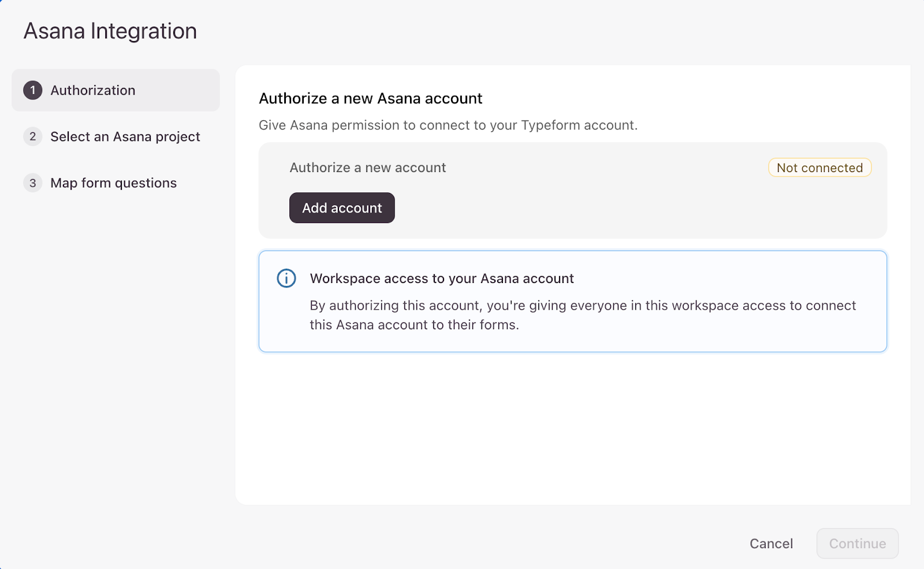
Task: Click the disabled Continue button
Action: [x=857, y=544]
